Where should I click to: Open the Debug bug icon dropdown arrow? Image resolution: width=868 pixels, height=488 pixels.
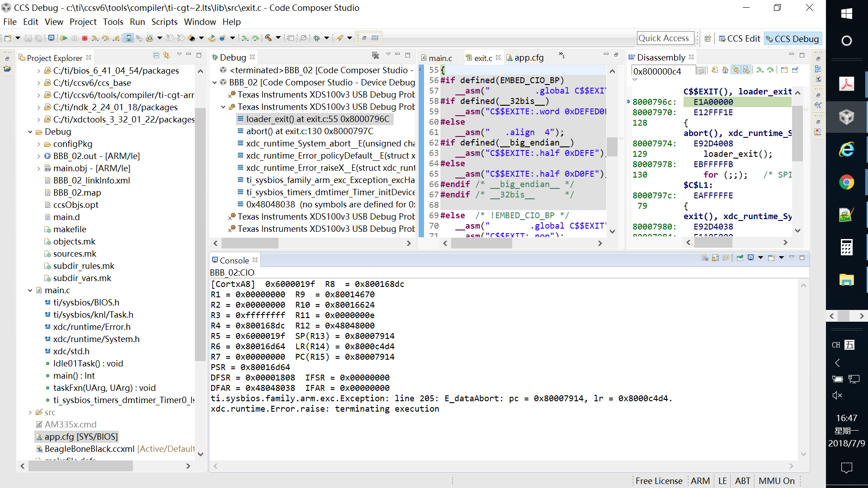point(326,38)
